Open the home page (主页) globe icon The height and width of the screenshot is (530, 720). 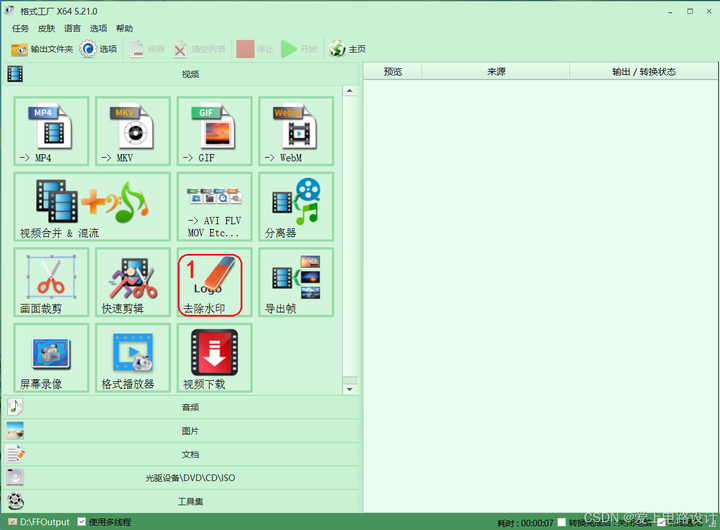337,49
